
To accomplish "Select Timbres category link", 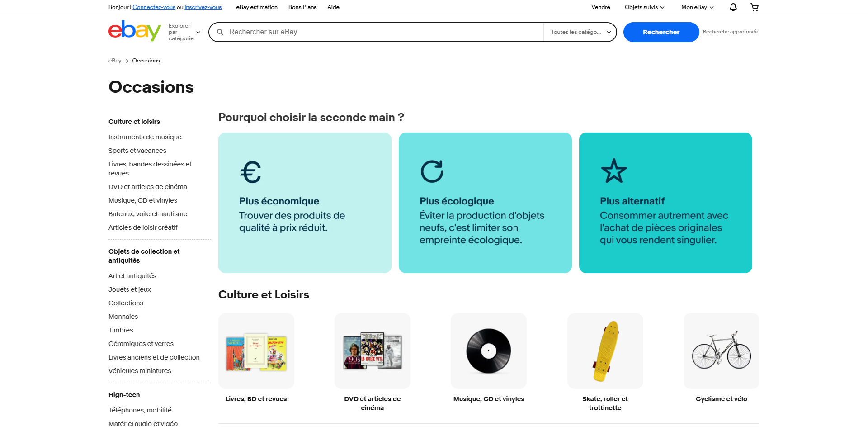I will click(121, 330).
